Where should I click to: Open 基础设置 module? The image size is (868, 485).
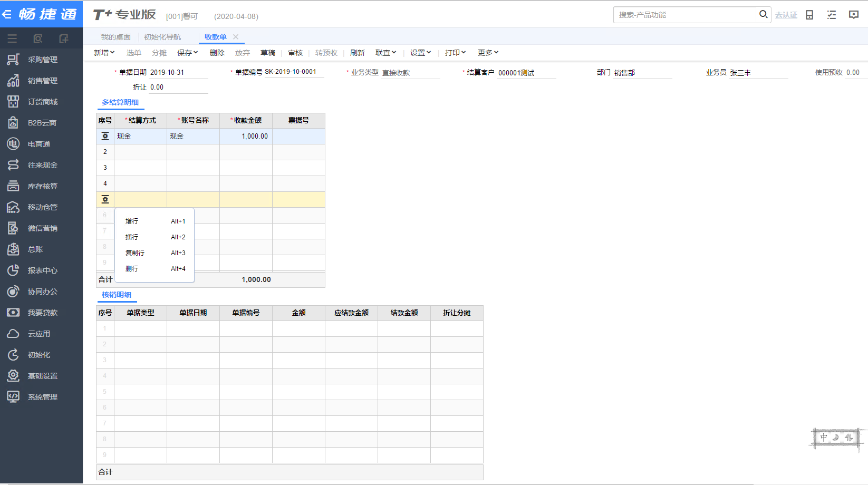click(41, 376)
